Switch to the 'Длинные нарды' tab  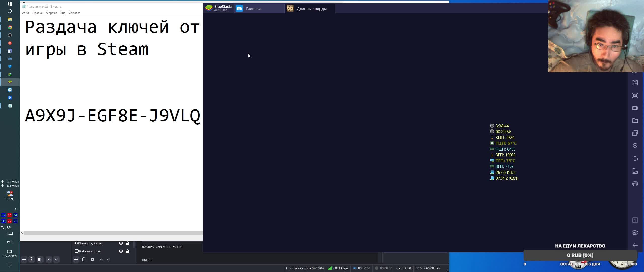pyautogui.click(x=311, y=9)
